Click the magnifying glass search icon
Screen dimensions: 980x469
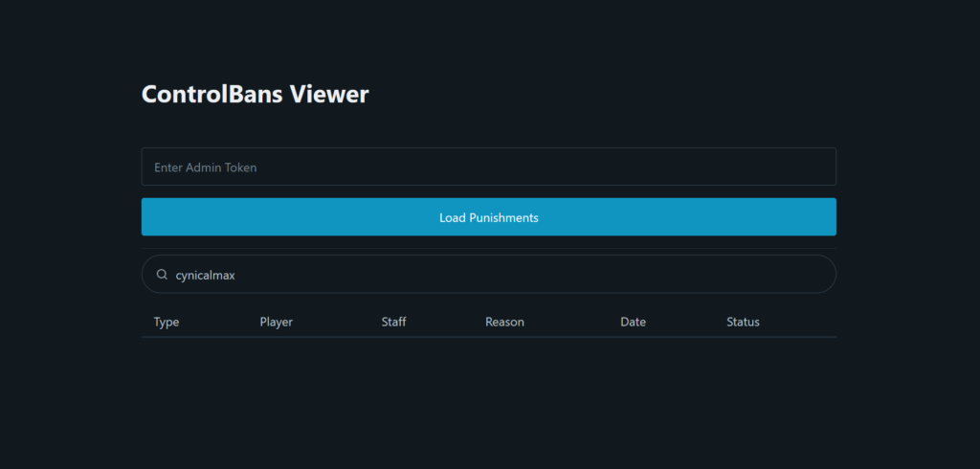coord(162,275)
